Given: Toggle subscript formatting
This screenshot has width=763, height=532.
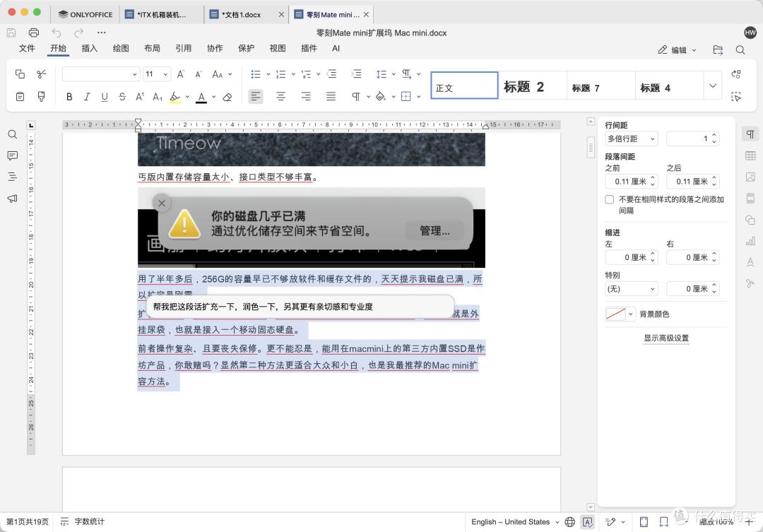Looking at the screenshot, I should click(157, 97).
